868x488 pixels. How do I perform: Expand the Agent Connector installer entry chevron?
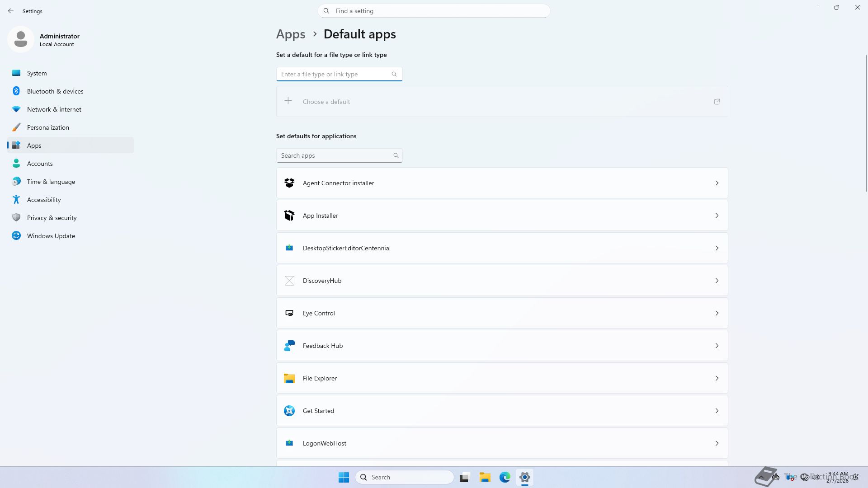click(x=717, y=183)
